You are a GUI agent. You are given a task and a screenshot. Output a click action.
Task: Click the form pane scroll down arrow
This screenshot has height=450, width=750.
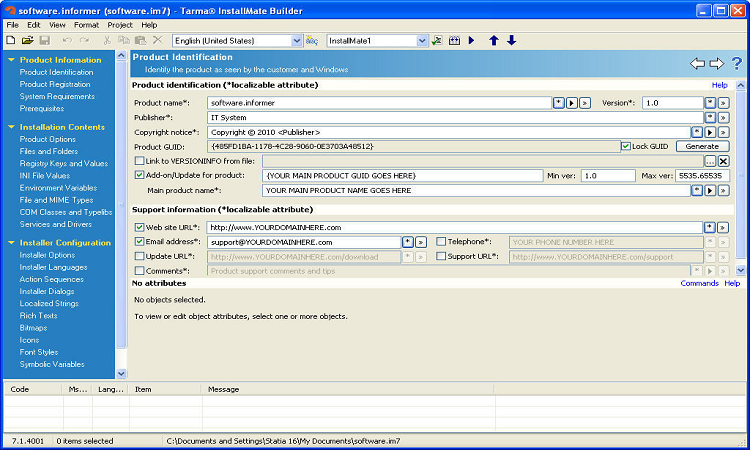tap(740, 270)
